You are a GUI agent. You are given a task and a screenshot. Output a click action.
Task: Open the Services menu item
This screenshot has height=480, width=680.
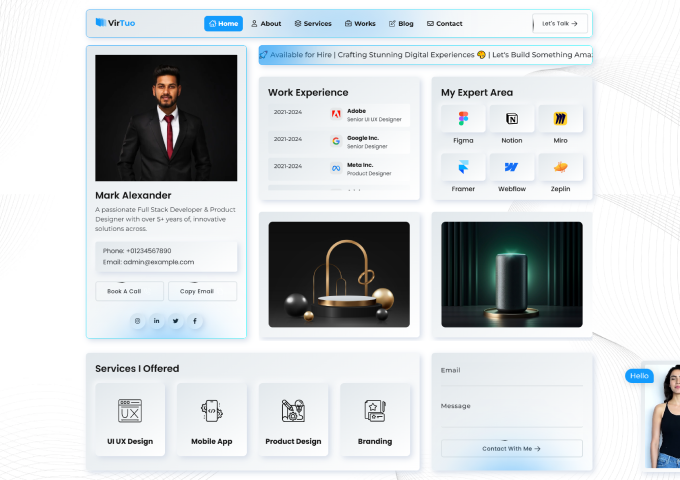(313, 23)
